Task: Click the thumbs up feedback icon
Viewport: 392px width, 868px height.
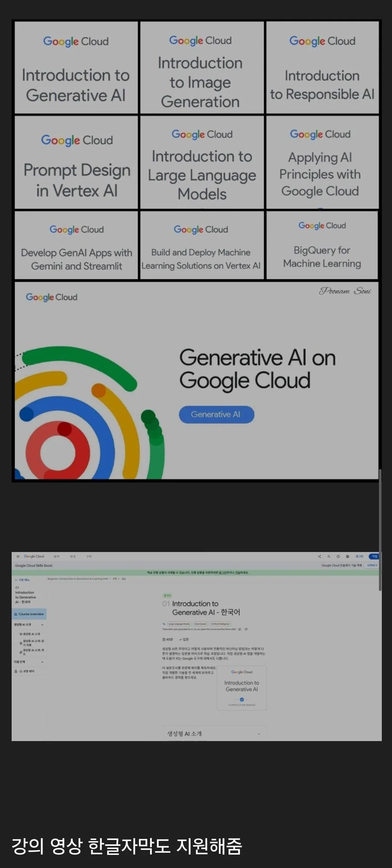Action: (240, 629)
